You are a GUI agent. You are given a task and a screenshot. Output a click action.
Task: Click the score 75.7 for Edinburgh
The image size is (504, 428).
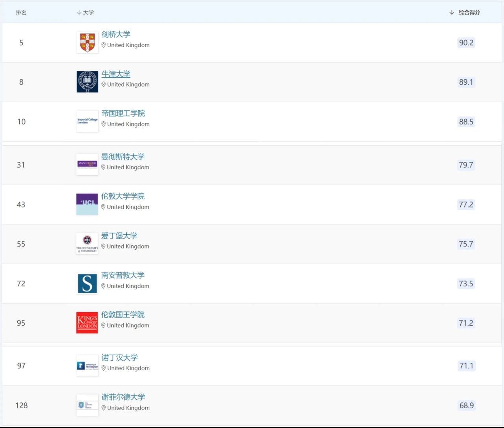(x=466, y=244)
